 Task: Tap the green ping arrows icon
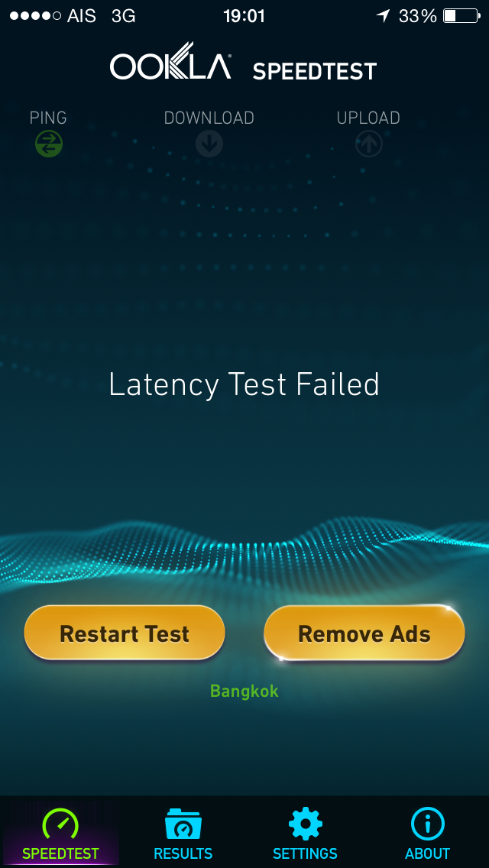(x=49, y=144)
